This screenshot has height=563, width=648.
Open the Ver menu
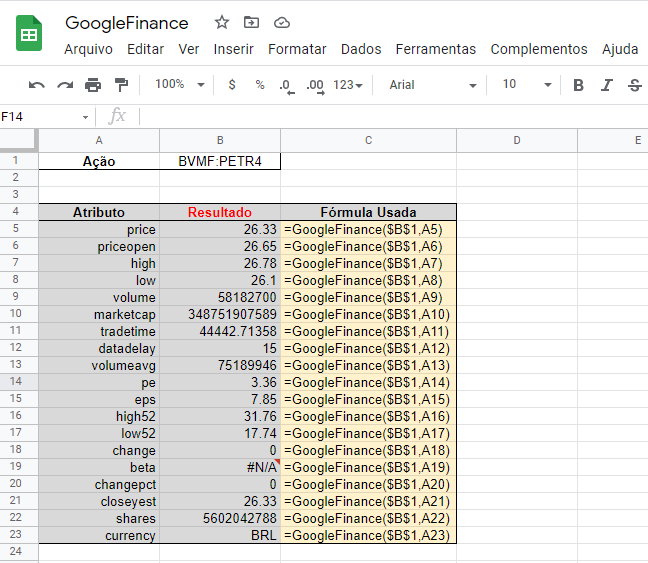[x=188, y=49]
